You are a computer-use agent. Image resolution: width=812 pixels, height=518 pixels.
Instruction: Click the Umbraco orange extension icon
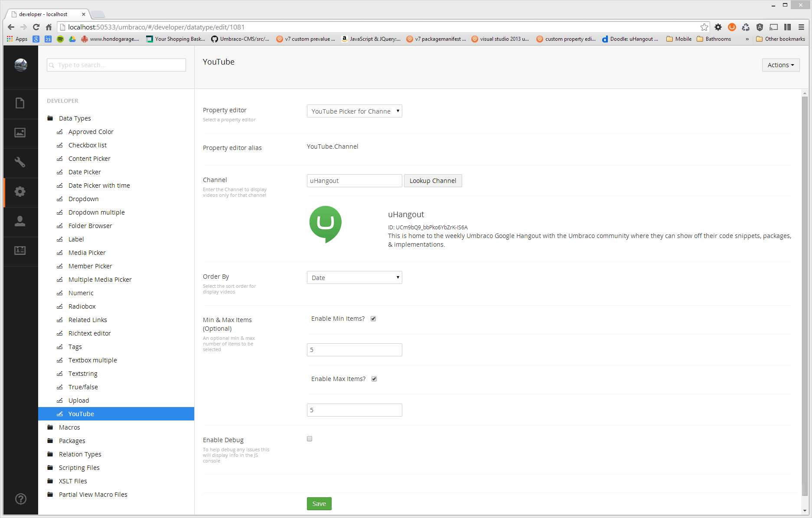tap(732, 27)
